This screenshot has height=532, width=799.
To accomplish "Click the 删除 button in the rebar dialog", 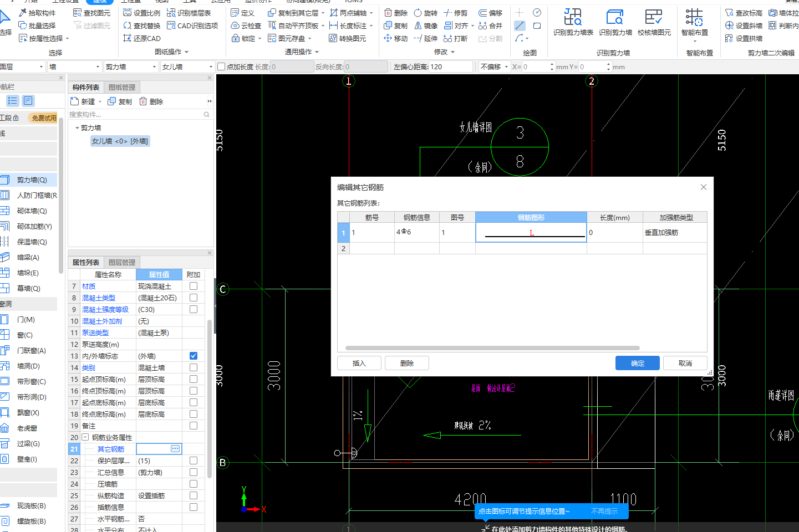I will [x=407, y=363].
